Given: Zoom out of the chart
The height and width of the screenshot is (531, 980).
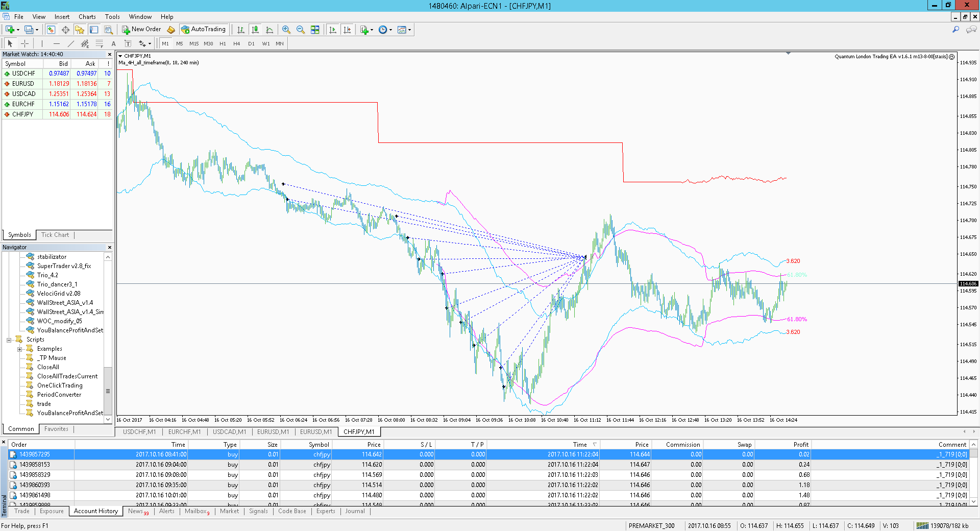Looking at the screenshot, I should [x=301, y=30].
